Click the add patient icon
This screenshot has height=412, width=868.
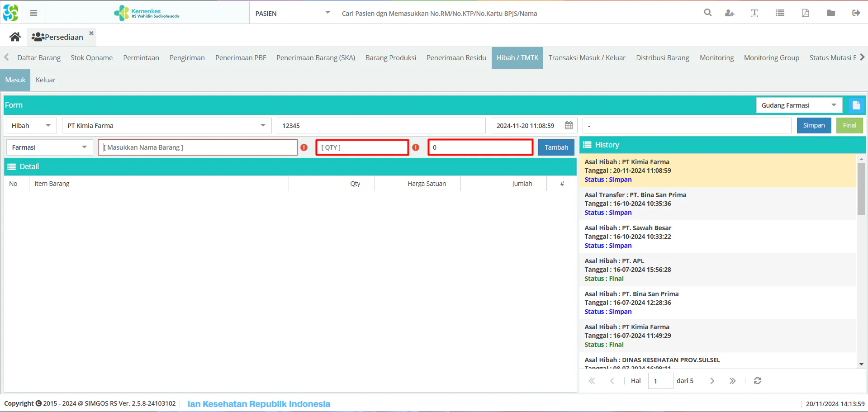(729, 13)
